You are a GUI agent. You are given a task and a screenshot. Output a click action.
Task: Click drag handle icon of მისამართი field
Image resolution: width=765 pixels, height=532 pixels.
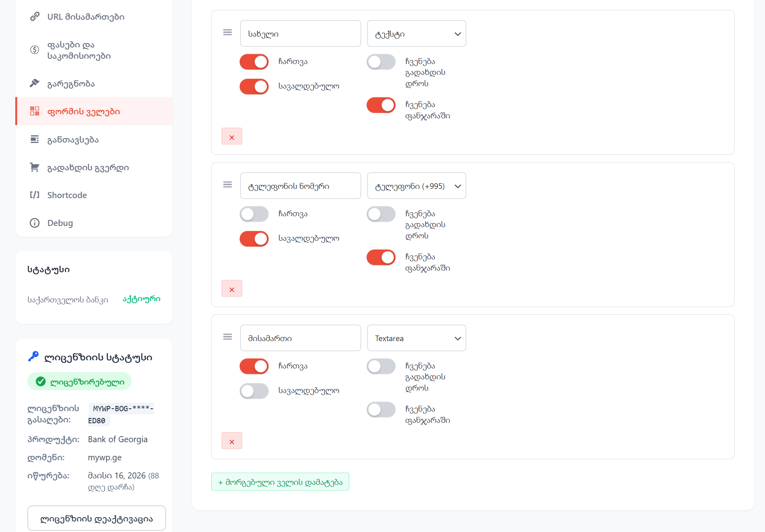(227, 337)
